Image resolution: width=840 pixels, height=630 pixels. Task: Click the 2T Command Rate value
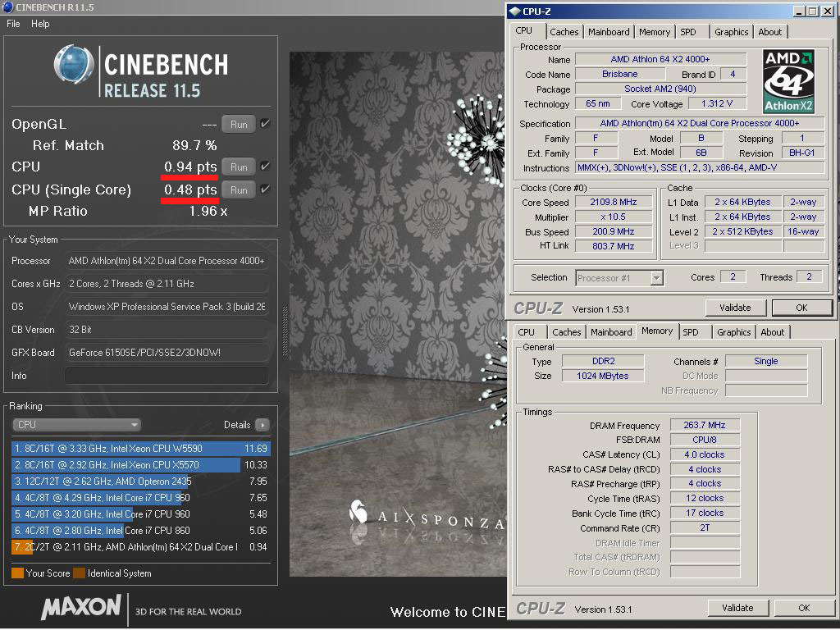(705, 527)
